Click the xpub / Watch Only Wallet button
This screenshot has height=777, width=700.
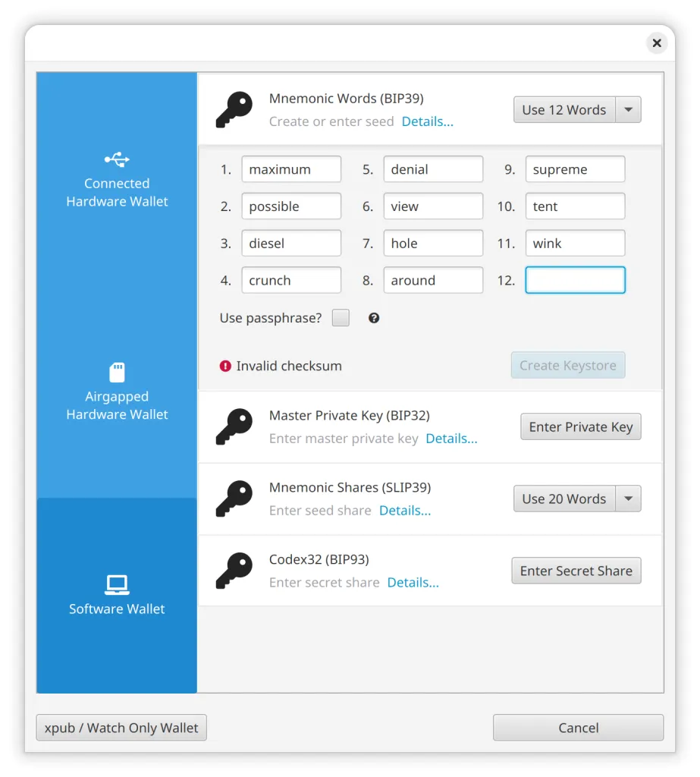(x=121, y=728)
